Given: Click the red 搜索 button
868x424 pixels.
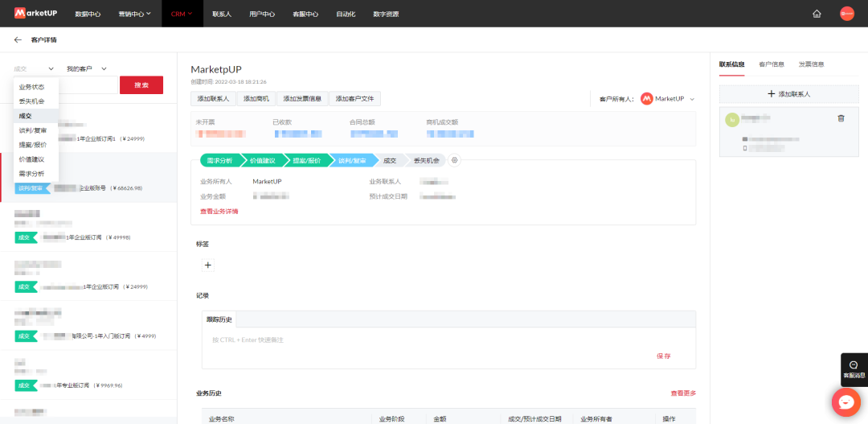Looking at the screenshot, I should 141,84.
